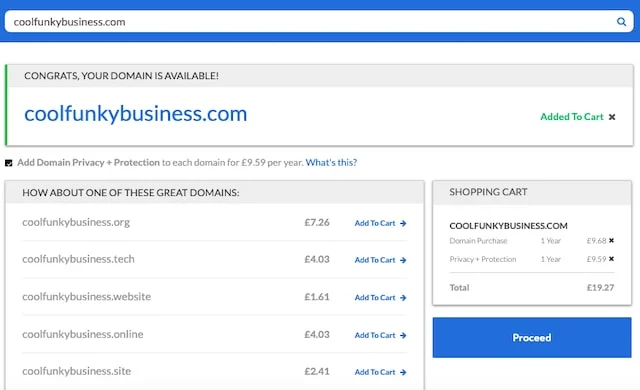
Task: Click the £2.41 price for .site
Action: pos(317,371)
